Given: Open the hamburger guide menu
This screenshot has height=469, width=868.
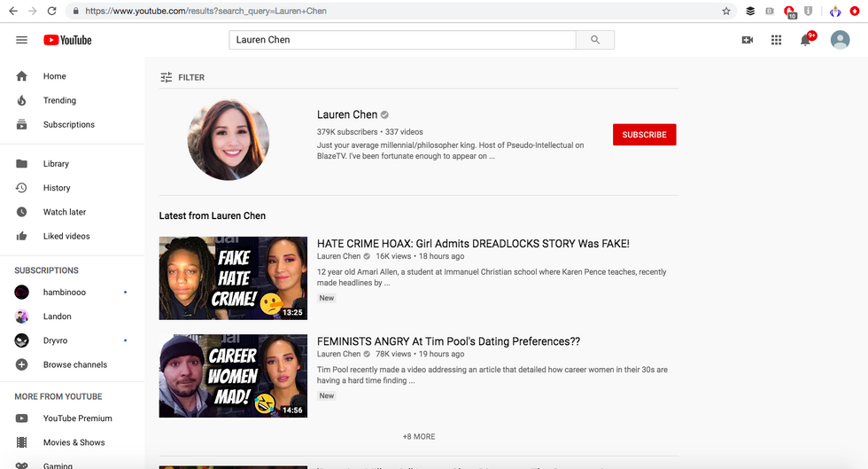Looking at the screenshot, I should pyautogui.click(x=22, y=40).
